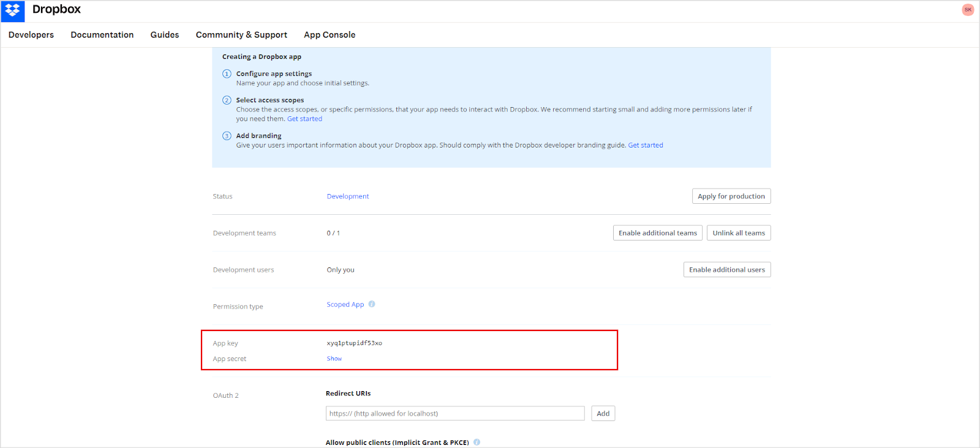The height and width of the screenshot is (448, 980).
Task: Open the Documentation menu item
Action: coord(102,35)
